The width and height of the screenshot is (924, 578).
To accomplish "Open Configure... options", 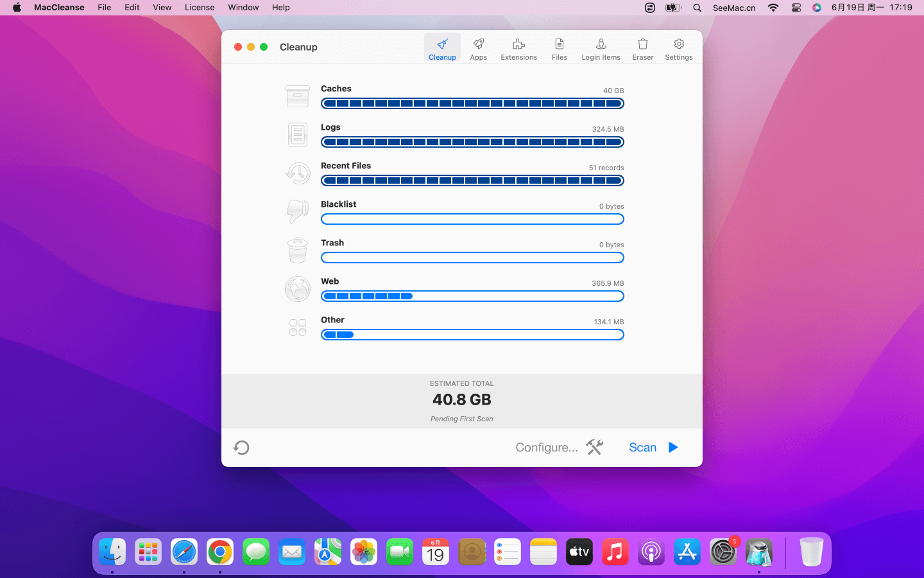I will tap(547, 448).
